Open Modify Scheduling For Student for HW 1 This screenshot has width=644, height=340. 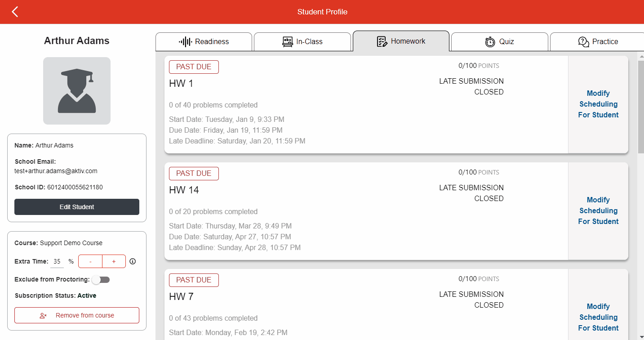point(598,104)
